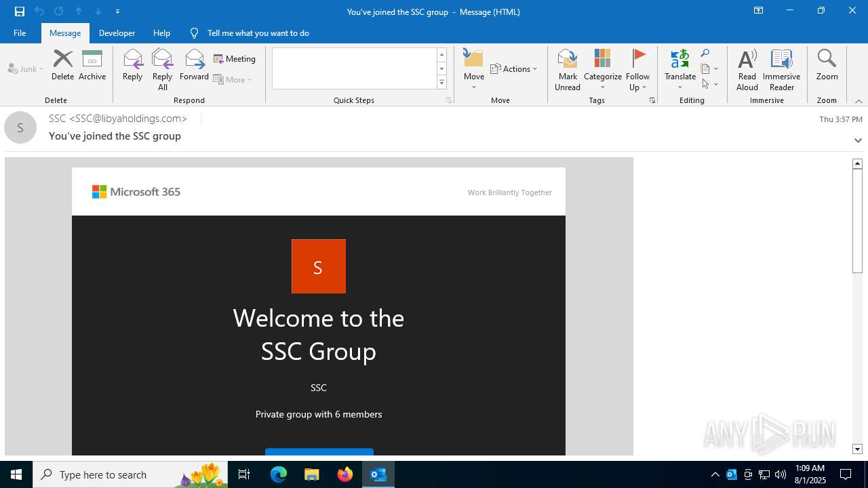
Task: Open the Developer tab
Action: click(x=117, y=33)
